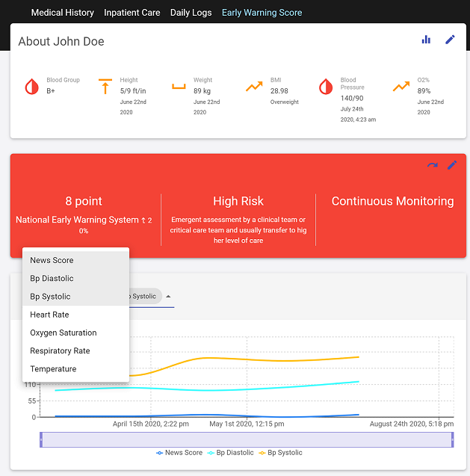Click the Height measurement icon
This screenshot has height=476, width=470.
coord(105,87)
